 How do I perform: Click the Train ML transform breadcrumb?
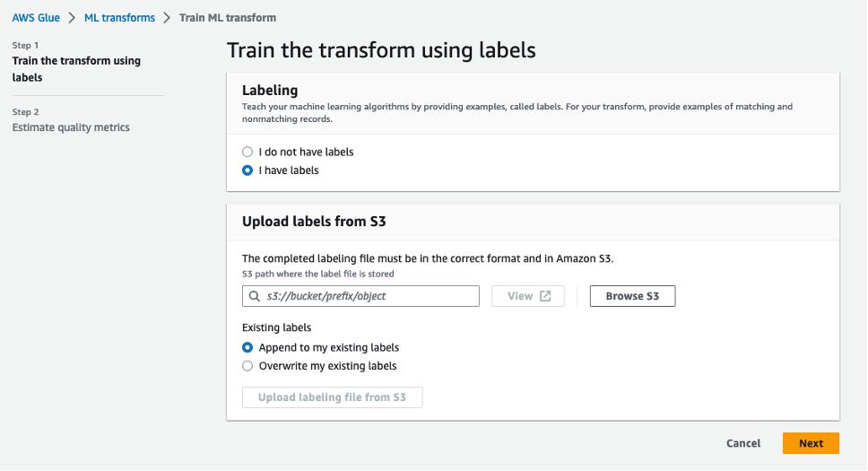[x=228, y=18]
